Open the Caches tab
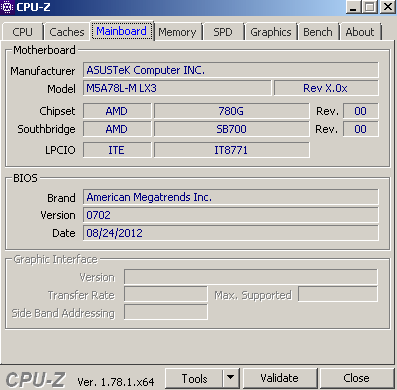The image size is (397, 390). tap(67, 32)
